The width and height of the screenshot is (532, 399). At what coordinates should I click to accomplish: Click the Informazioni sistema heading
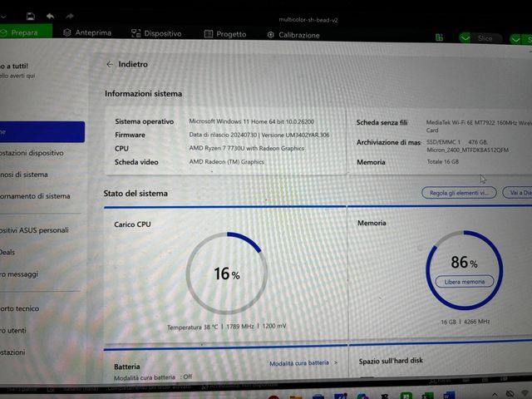(x=143, y=94)
